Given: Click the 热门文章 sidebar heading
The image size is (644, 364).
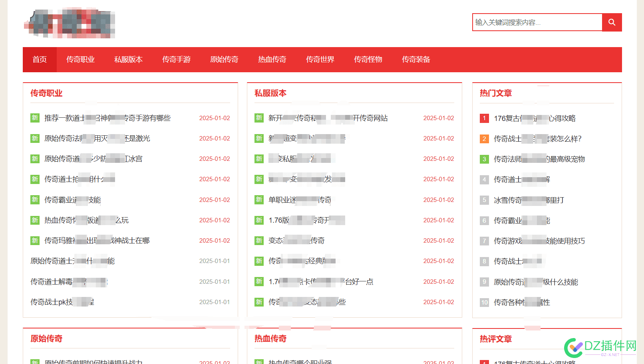Looking at the screenshot, I should coord(496,93).
